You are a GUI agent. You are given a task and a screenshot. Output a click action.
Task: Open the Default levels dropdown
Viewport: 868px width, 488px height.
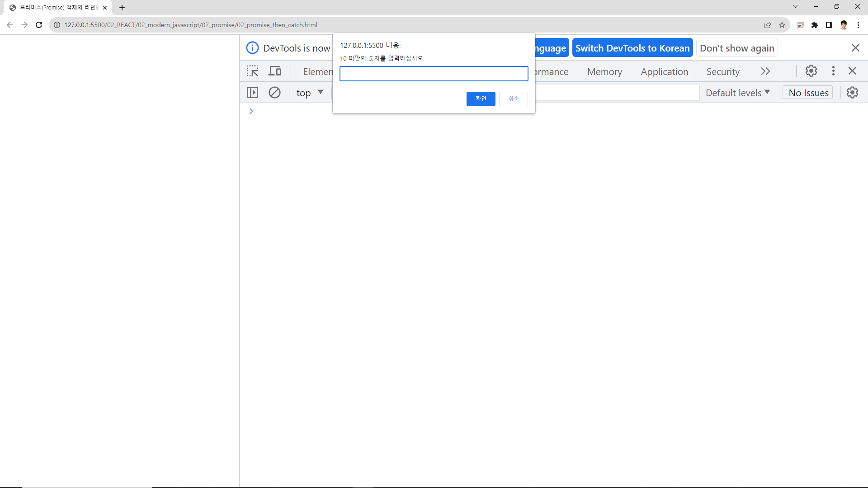click(x=737, y=93)
